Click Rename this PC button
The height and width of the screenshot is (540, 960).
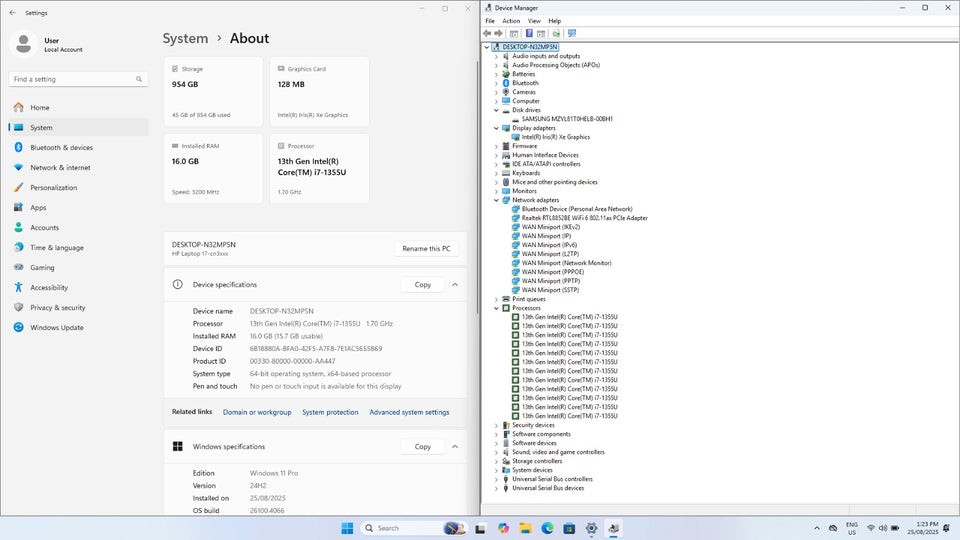426,249
